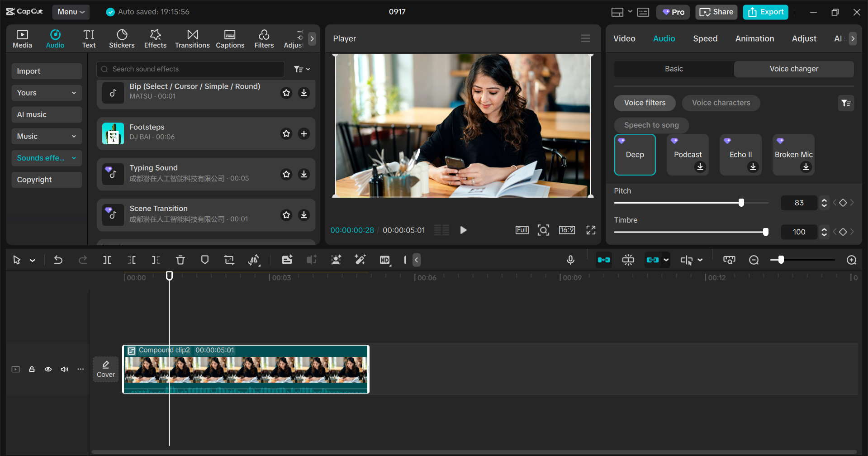Click the Delete icon in the timeline toolbar

180,260
